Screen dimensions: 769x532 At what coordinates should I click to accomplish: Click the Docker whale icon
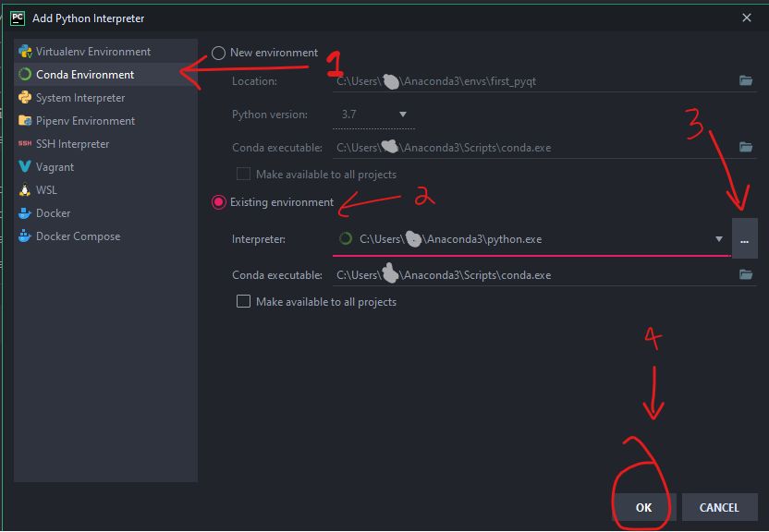[25, 213]
